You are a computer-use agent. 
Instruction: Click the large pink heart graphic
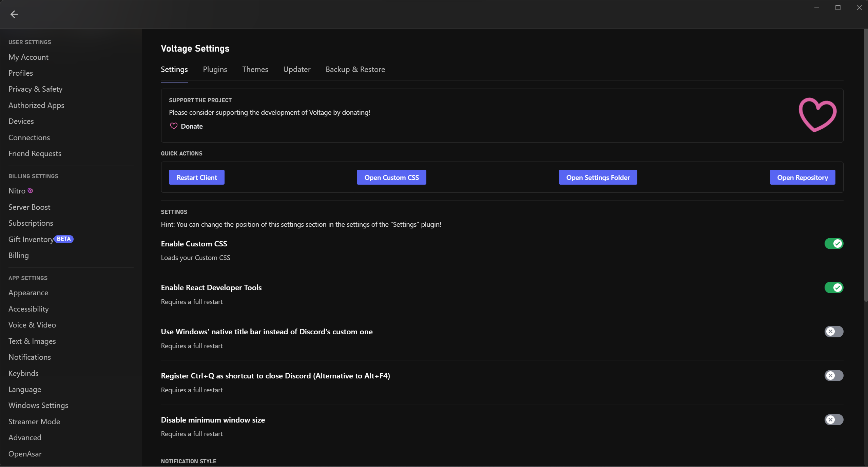point(817,115)
